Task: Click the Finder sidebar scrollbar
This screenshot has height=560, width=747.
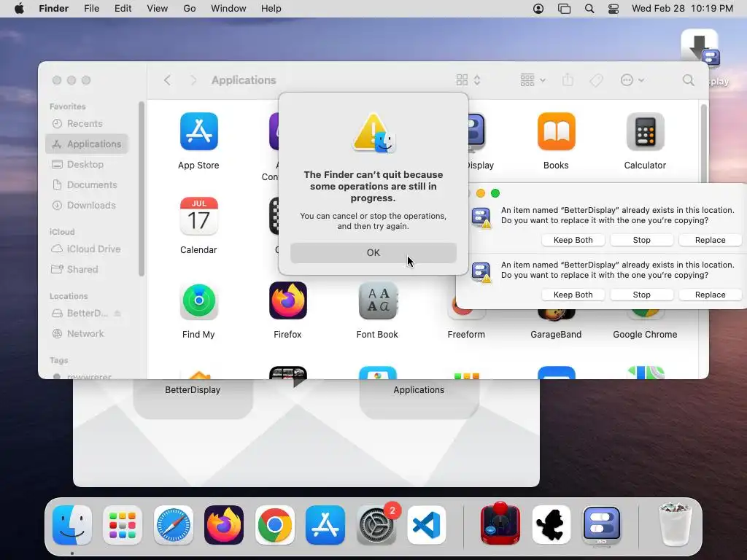Action: (141, 189)
